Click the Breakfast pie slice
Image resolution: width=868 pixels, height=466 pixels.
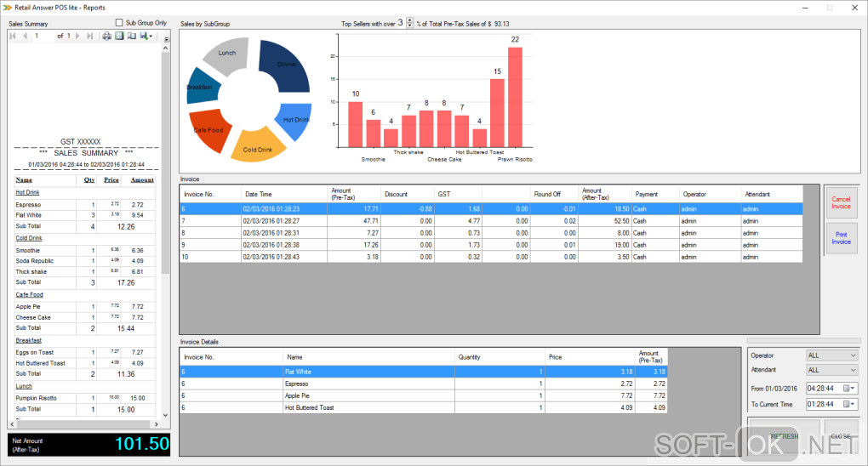point(202,87)
